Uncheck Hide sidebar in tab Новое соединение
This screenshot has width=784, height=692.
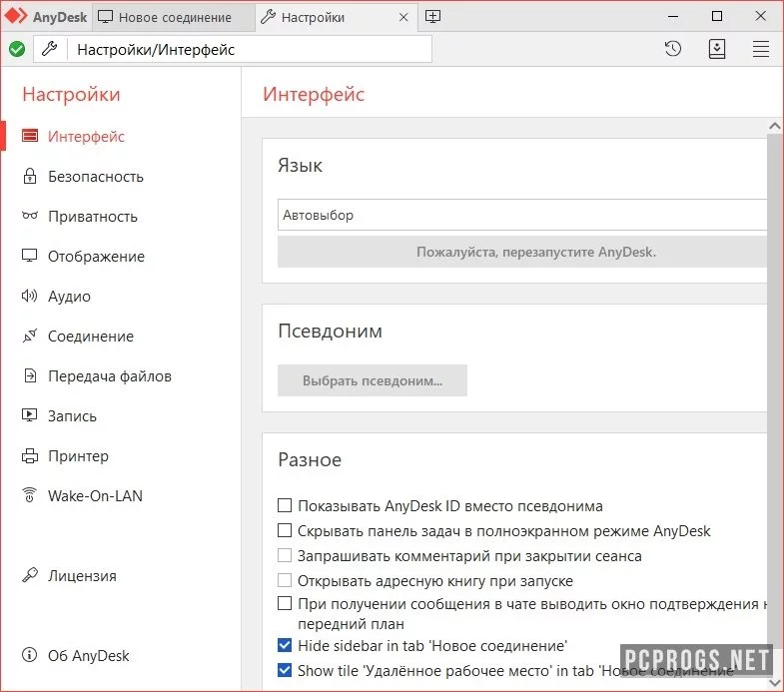pyautogui.click(x=285, y=645)
